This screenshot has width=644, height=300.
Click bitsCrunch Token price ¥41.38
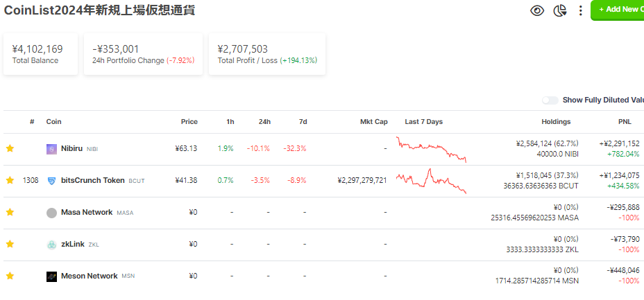coord(186,180)
